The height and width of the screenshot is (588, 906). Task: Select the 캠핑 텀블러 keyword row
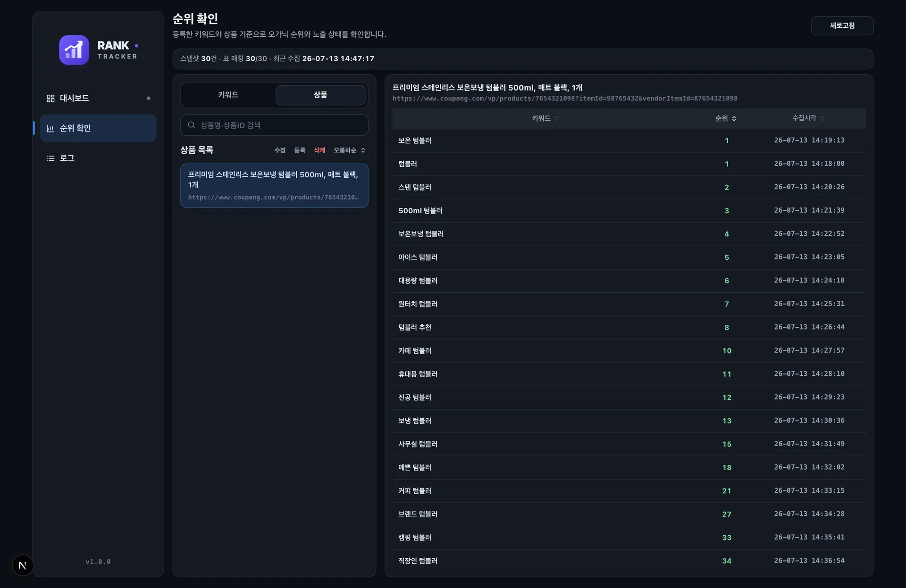(x=629, y=538)
